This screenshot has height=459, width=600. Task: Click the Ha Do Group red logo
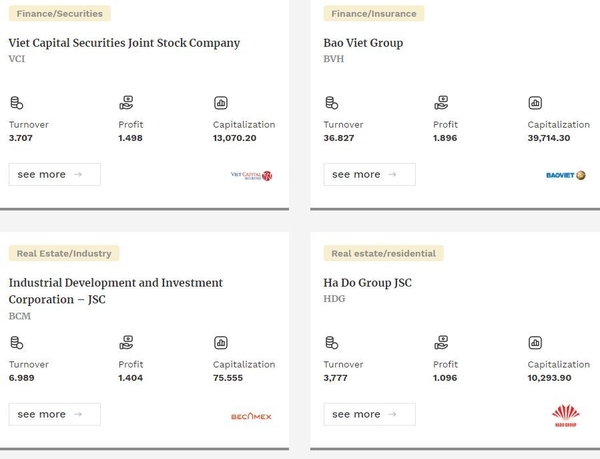click(566, 416)
